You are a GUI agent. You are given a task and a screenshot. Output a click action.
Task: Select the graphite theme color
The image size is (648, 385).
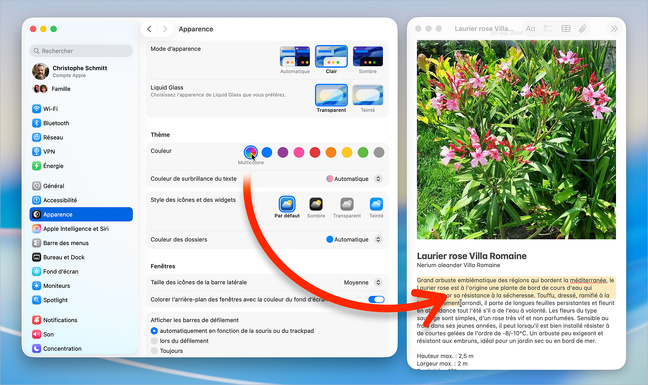tap(379, 152)
